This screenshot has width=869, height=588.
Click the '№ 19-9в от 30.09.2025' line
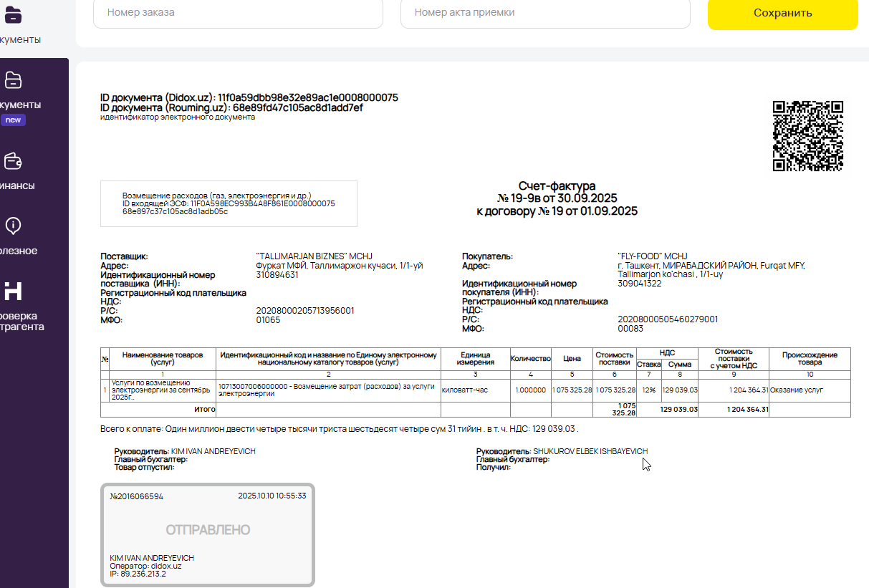[557, 198]
